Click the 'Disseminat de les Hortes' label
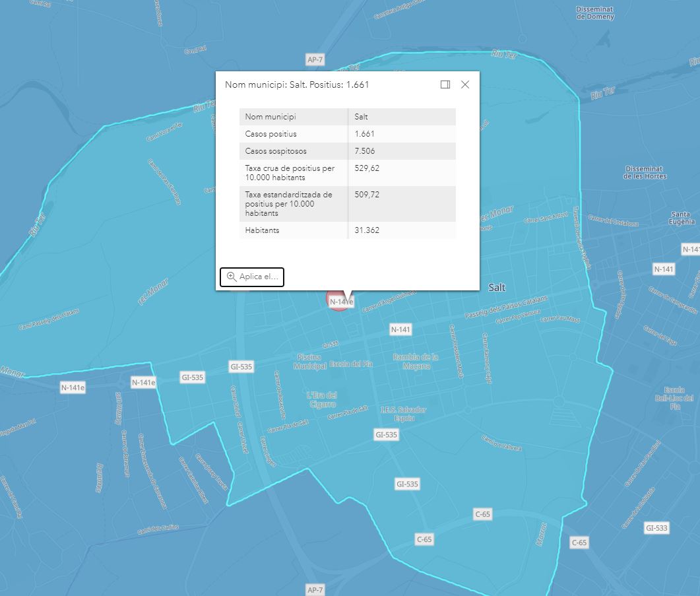 (x=645, y=172)
